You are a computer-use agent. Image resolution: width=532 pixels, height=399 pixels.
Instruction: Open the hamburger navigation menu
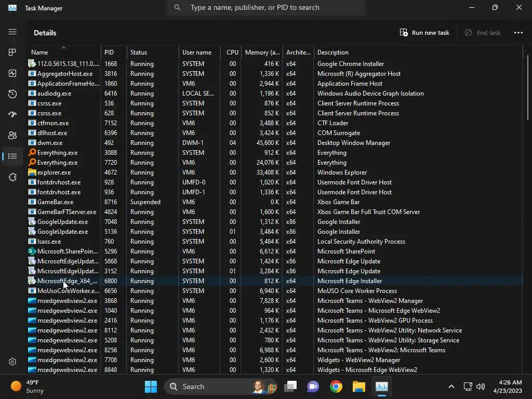pos(12,32)
